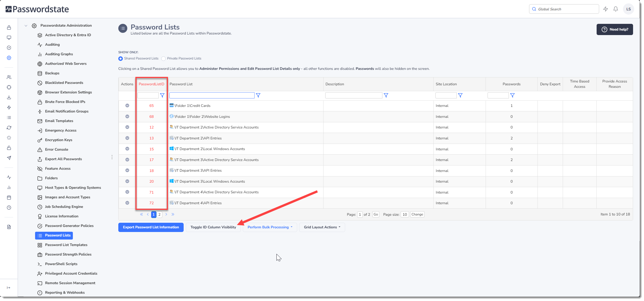Click the Windows icon for IT Department 2

pyautogui.click(x=172, y=148)
